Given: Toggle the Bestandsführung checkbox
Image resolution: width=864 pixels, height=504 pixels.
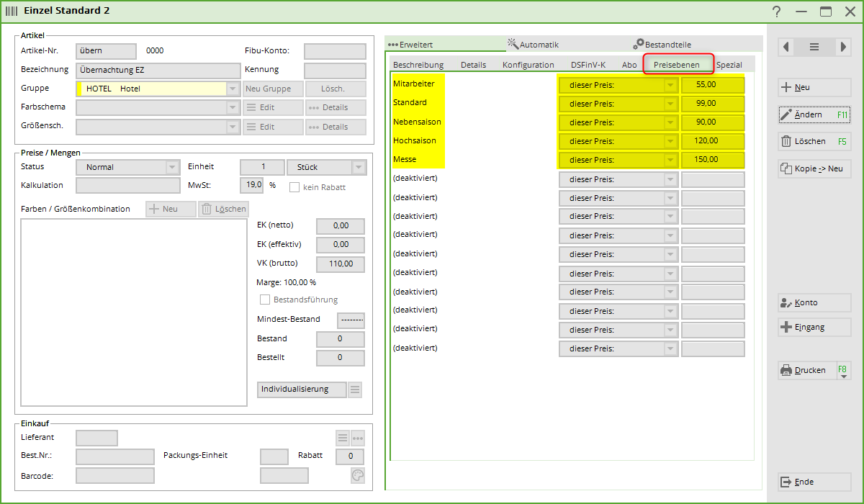Looking at the screenshot, I should pos(265,300).
